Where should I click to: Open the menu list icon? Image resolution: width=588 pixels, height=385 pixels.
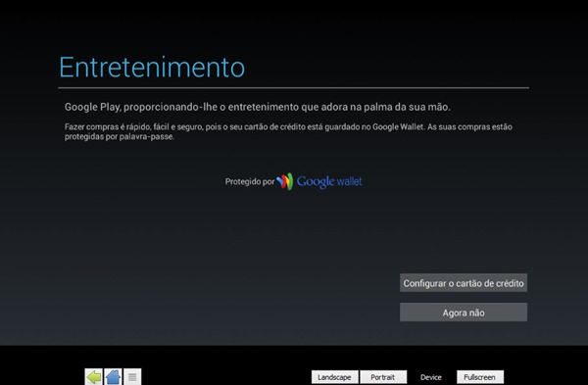point(132,377)
